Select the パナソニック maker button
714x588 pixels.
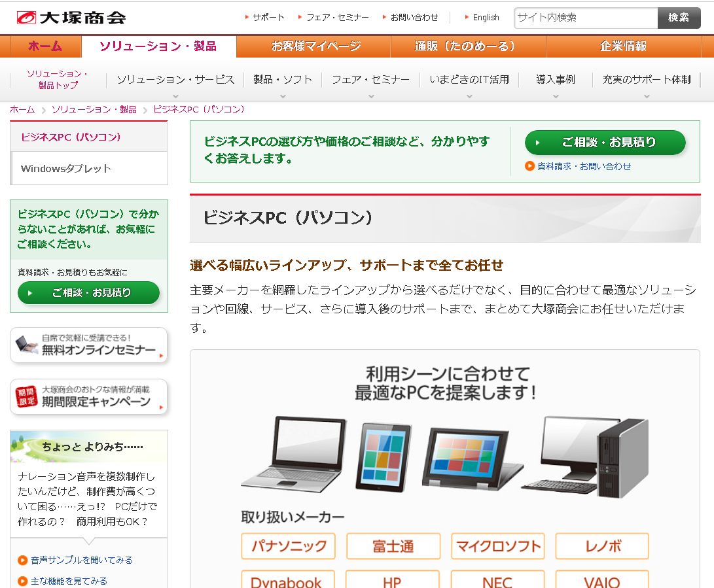(x=288, y=546)
